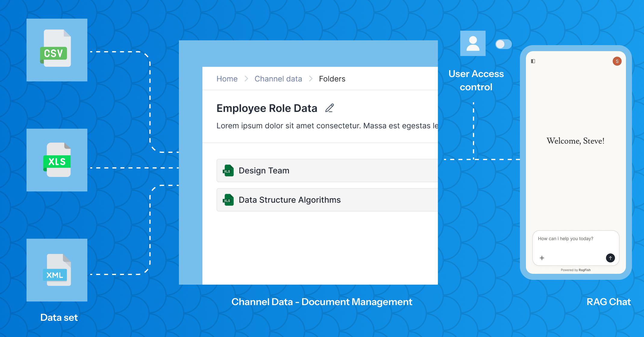Screen dimensions: 644x337
Task: Click the chevron after Channel data breadcrumb
Action: tap(311, 79)
